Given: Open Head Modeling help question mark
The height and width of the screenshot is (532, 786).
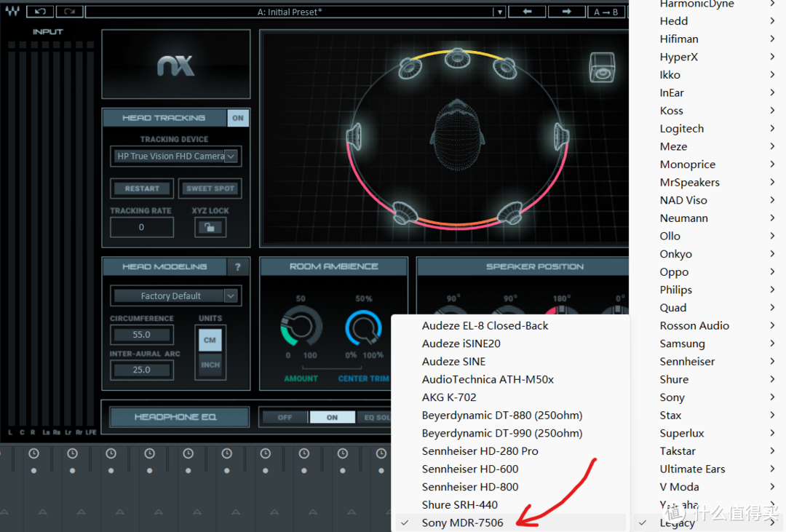Looking at the screenshot, I should click(237, 267).
